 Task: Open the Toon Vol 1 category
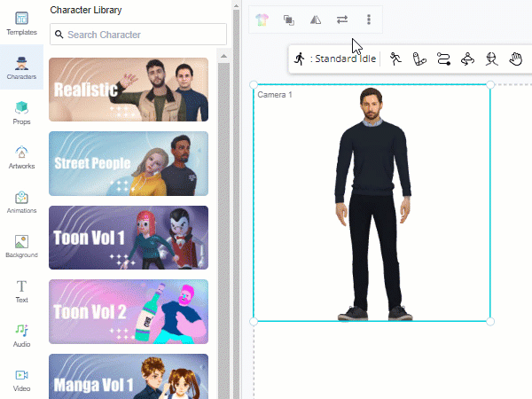(129, 238)
